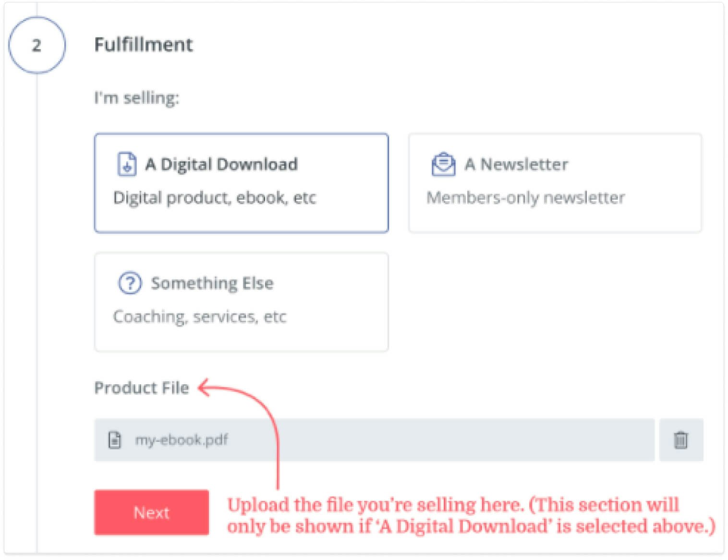Click the Something Else card description text
The height and width of the screenshot is (560, 728).
tap(200, 317)
